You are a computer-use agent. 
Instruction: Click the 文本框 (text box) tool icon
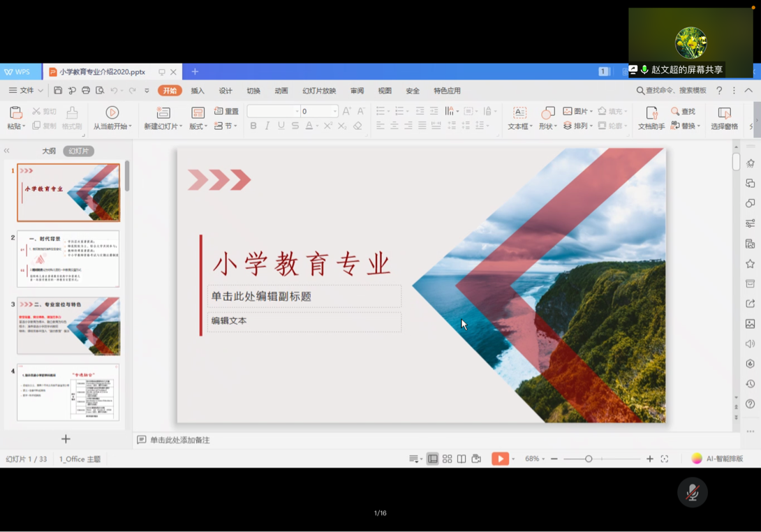(x=519, y=113)
